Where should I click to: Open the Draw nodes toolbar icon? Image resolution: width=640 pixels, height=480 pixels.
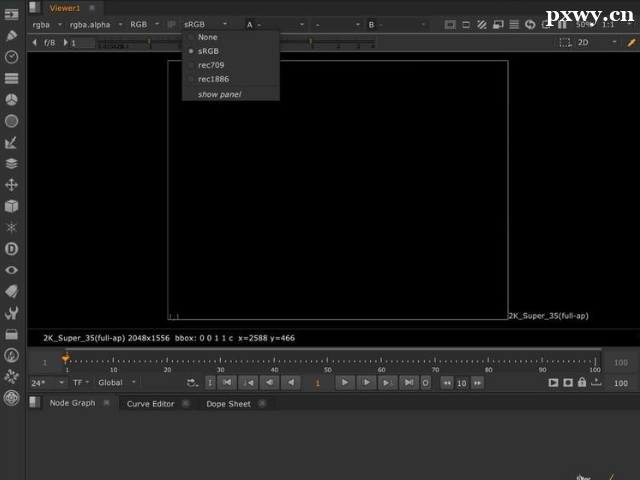(12, 35)
